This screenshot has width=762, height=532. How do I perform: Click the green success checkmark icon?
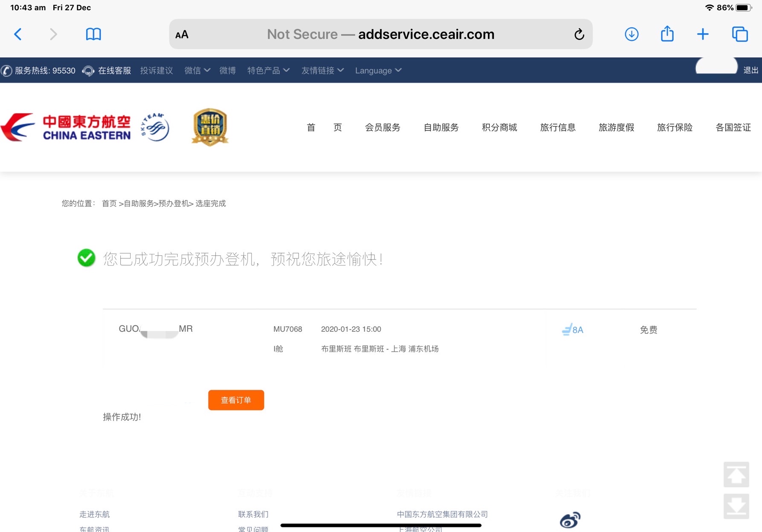click(x=86, y=258)
